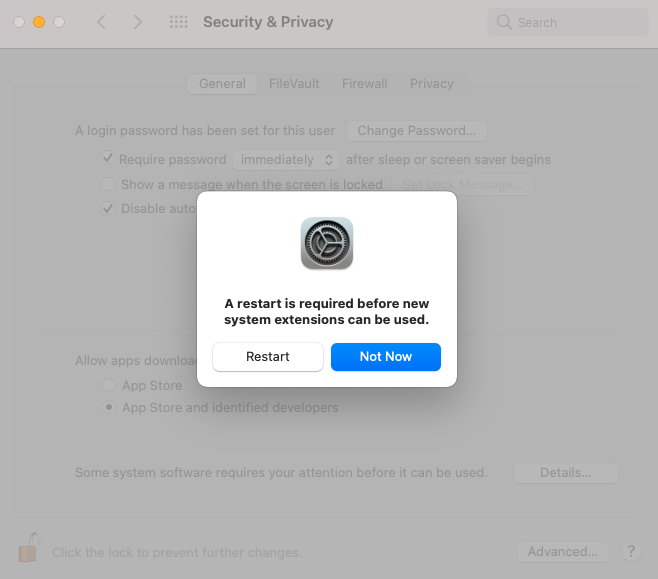Enable Show a message when screen is locked
Viewport: 658px width, 579px height.
[x=108, y=184]
